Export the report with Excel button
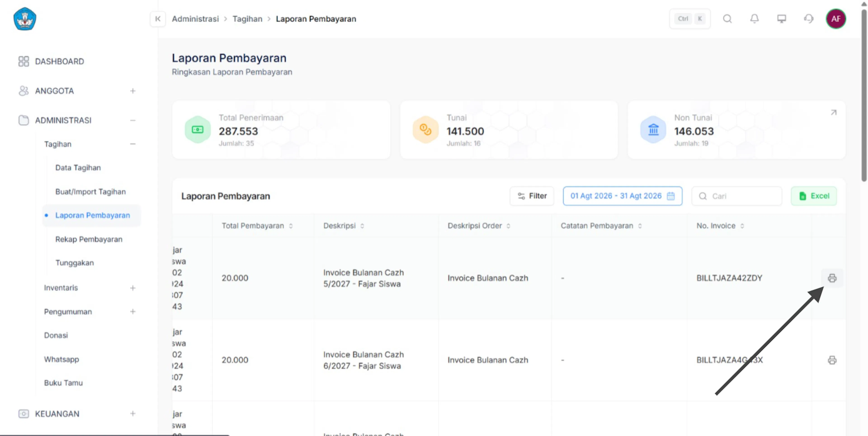Screen dimensions: 868x436 [x=814, y=196]
